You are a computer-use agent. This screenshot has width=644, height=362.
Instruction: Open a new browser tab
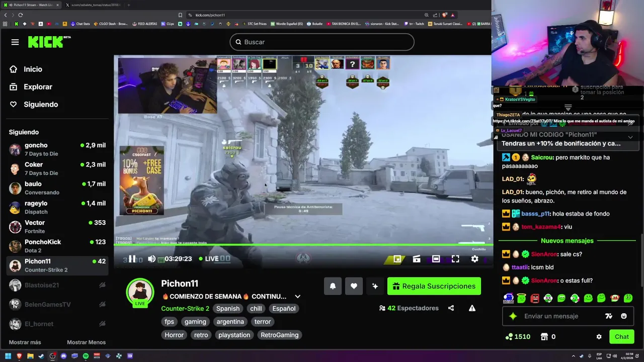(128, 5)
